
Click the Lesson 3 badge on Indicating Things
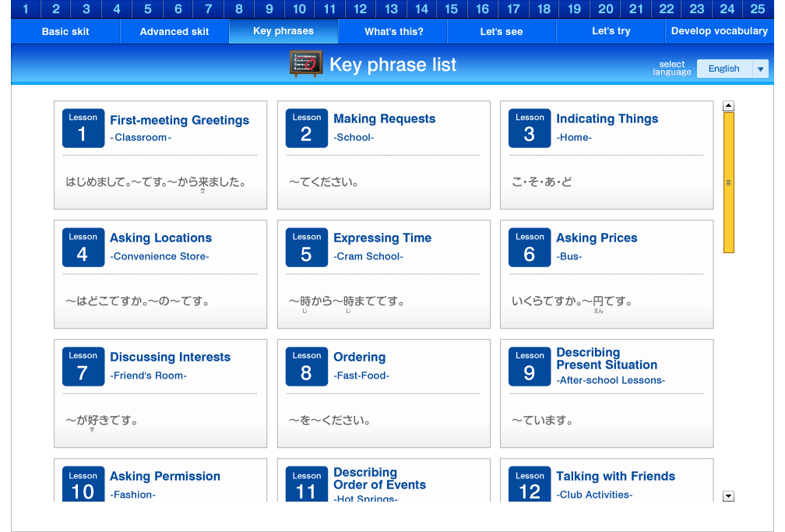point(530,128)
